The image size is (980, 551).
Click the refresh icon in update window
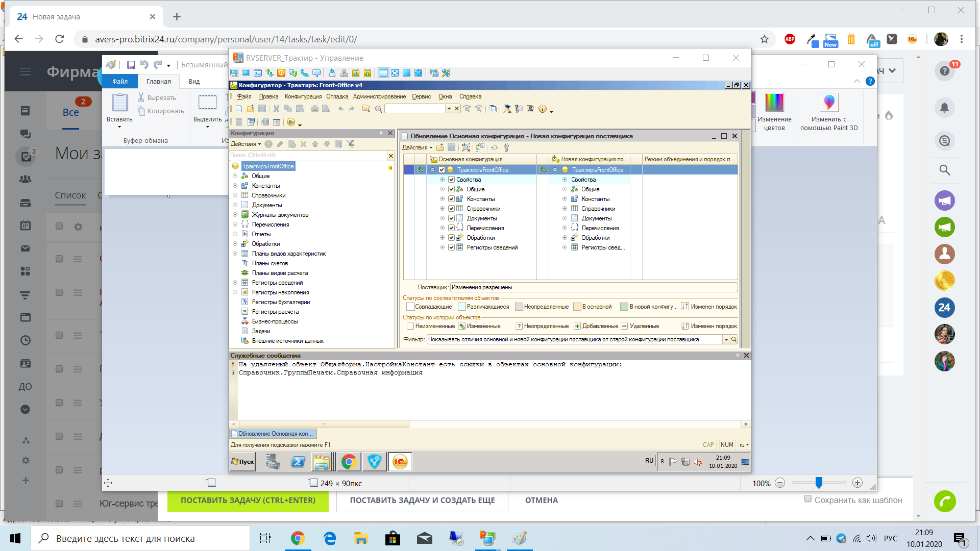coord(494,147)
